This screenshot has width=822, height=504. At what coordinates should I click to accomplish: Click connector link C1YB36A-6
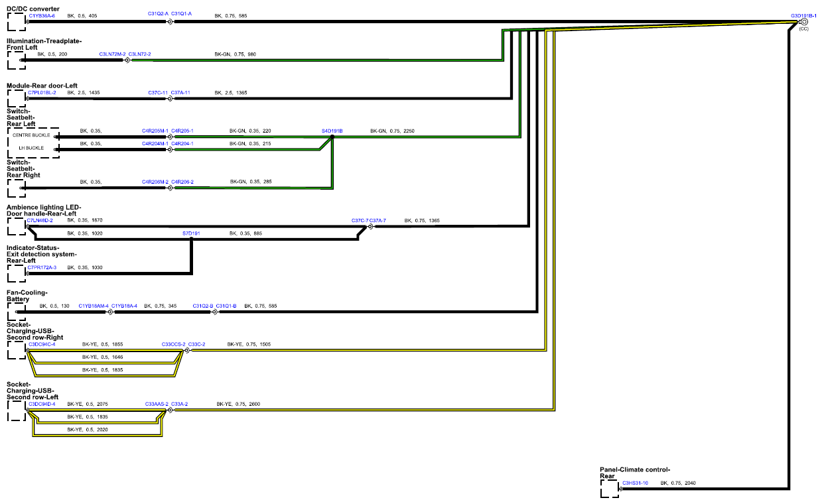click(x=42, y=15)
